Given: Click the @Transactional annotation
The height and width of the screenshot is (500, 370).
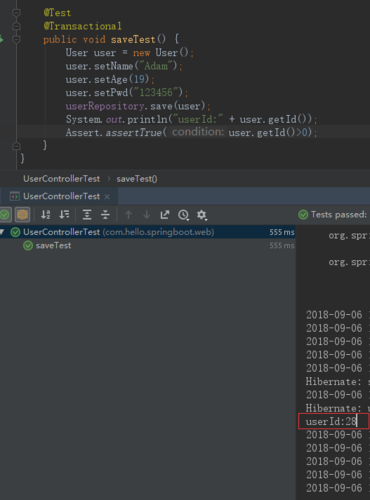Looking at the screenshot, I should point(82,26).
